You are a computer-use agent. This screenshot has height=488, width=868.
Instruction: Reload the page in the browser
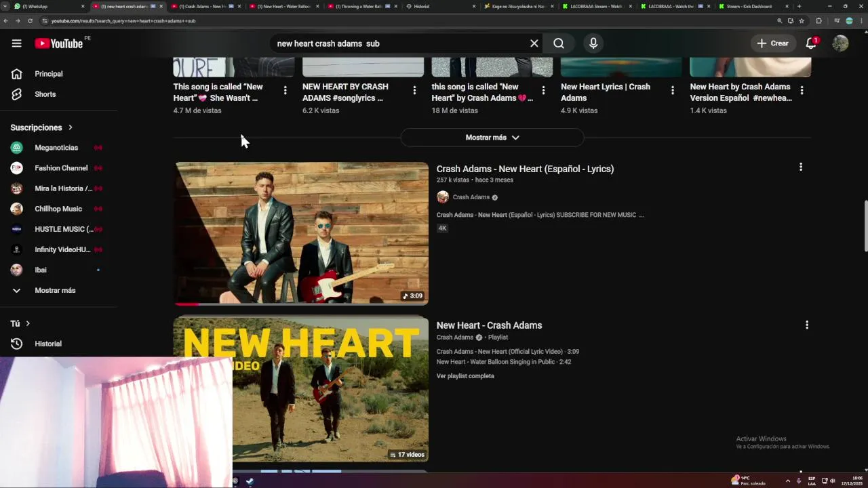point(30,21)
